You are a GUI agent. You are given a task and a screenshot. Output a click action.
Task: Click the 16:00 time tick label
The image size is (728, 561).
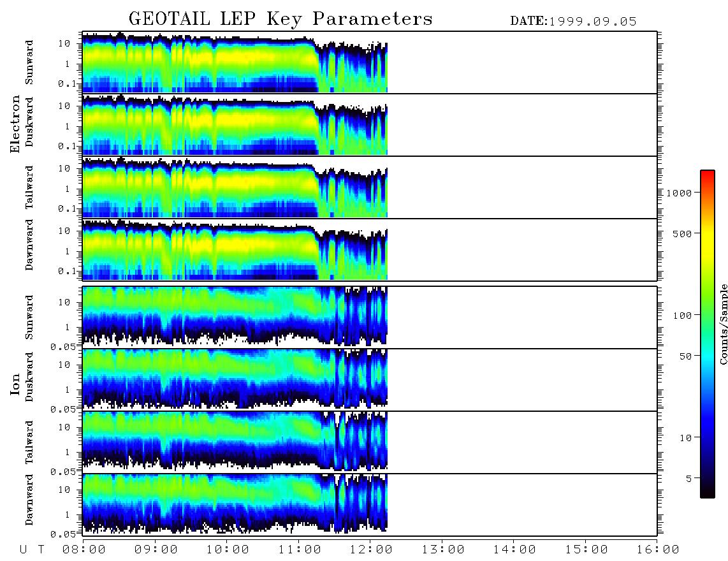pos(657,550)
